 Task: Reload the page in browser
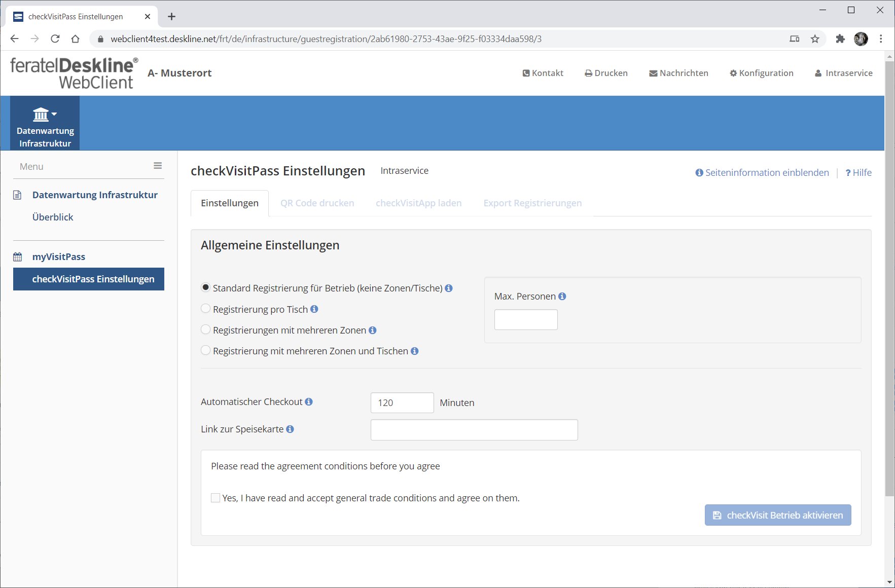[55, 39]
